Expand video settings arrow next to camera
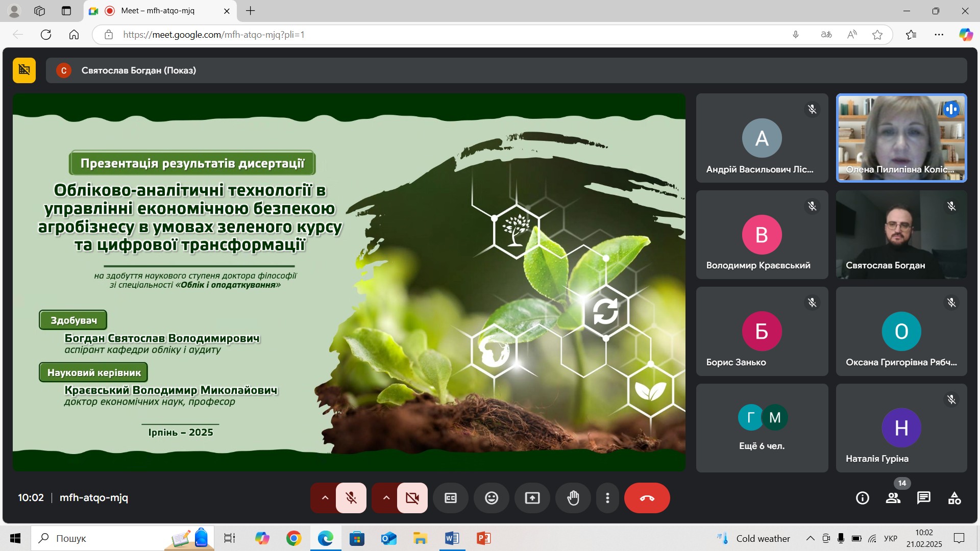The height and width of the screenshot is (551, 980). pos(386,497)
